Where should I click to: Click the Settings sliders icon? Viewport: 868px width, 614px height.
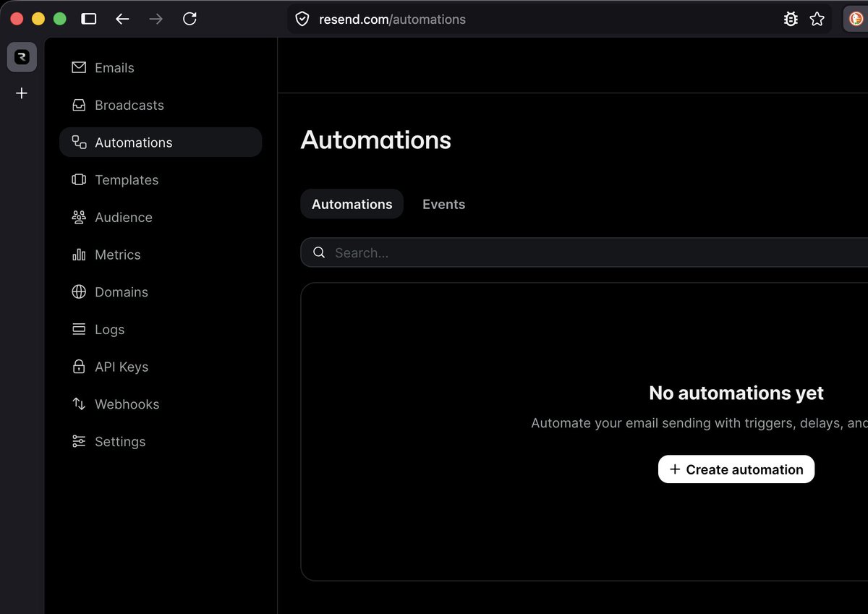point(79,441)
